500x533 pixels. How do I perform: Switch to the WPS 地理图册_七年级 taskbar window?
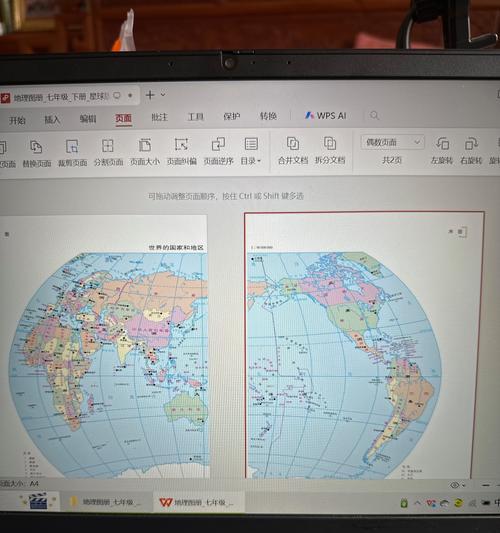point(198,502)
